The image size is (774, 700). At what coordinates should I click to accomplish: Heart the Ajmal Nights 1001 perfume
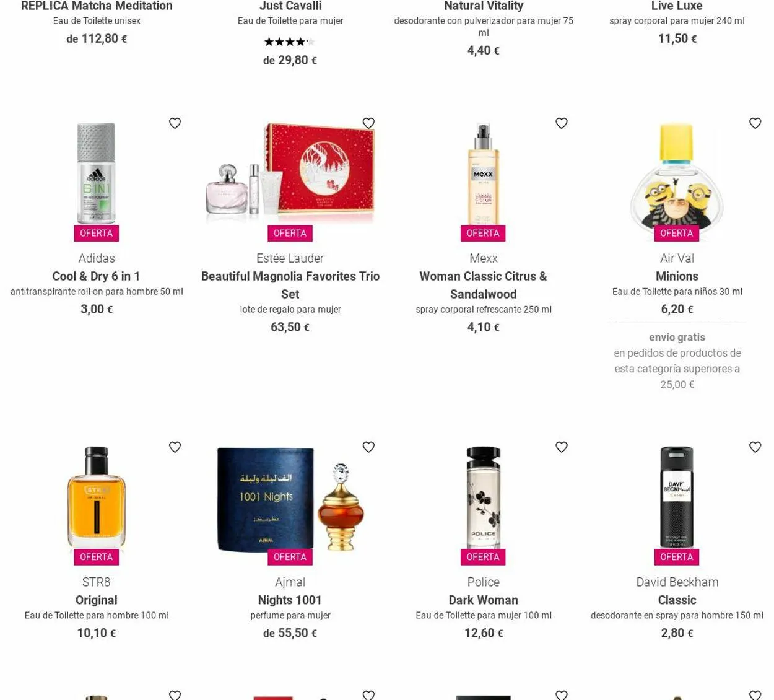coord(368,447)
